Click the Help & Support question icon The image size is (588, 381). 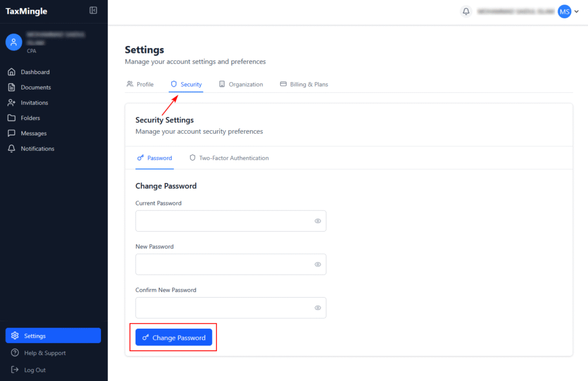(15, 353)
